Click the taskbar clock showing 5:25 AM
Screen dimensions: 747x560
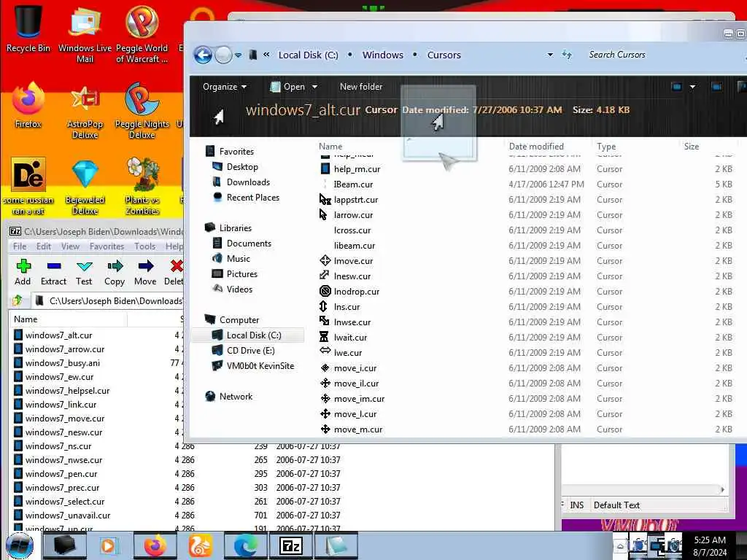(710, 545)
